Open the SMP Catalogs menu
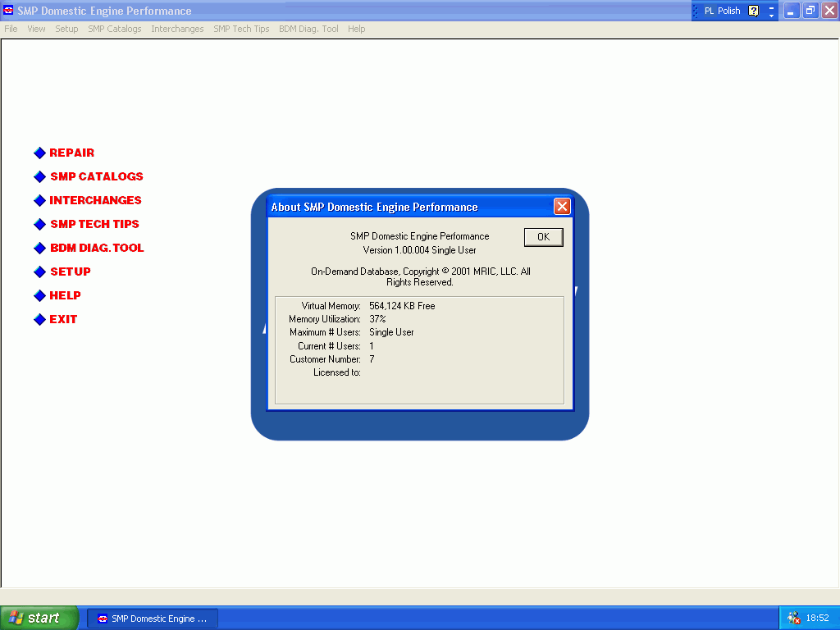This screenshot has height=630, width=840. 115,29
